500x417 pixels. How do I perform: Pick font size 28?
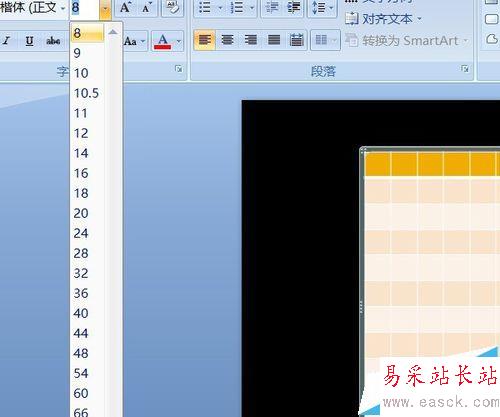pyautogui.click(x=87, y=253)
